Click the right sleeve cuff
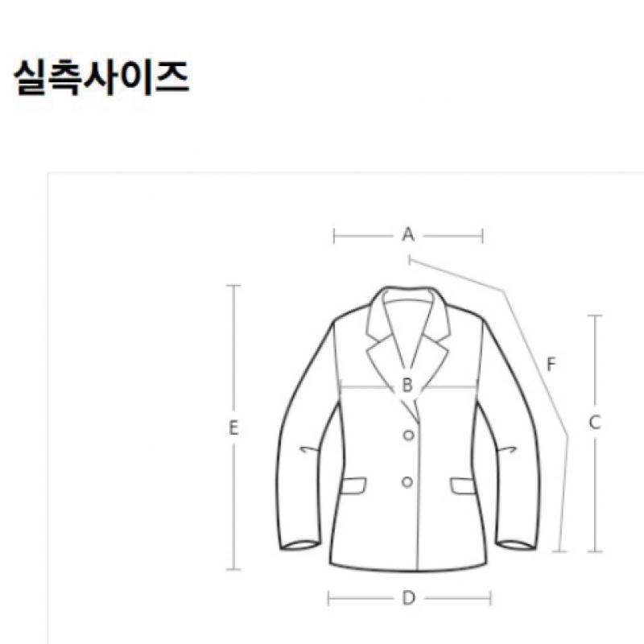644x644 pixels. tap(516, 546)
